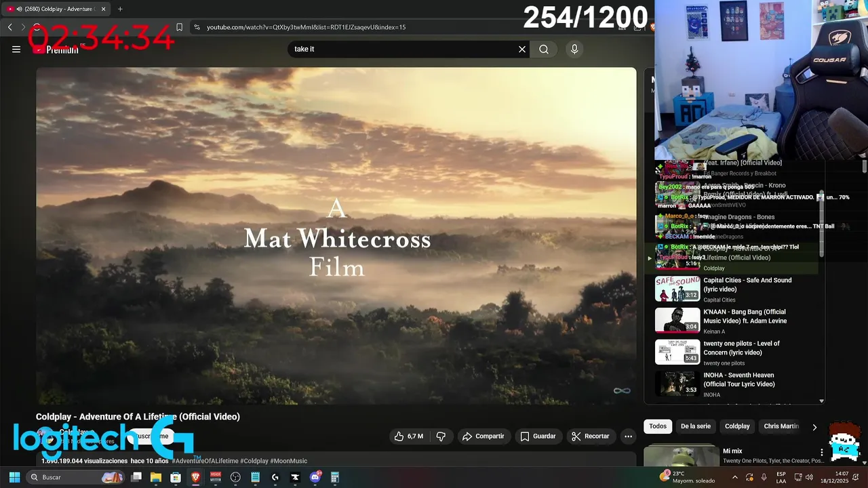This screenshot has height=488, width=868.
Task: Click the tray microphone icon
Action: tap(764, 477)
